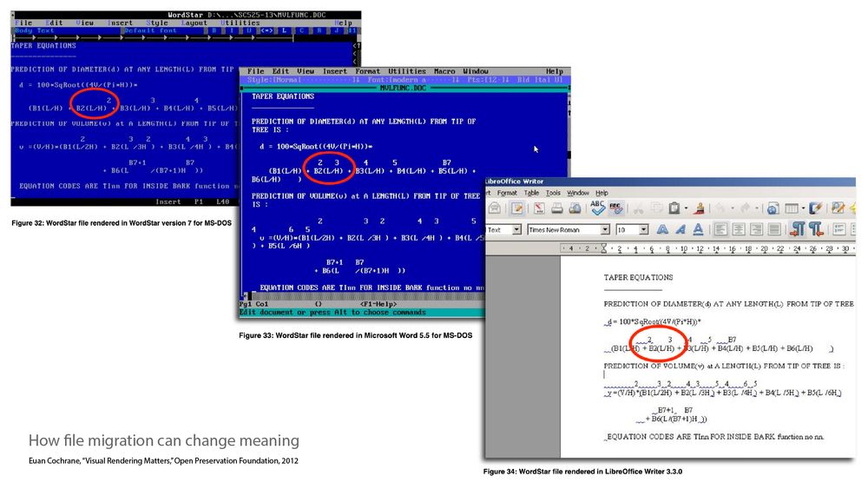The width and height of the screenshot is (868, 489).
Task: Click the Paste clipboard icon in LibreOffice
Action: tap(674, 208)
